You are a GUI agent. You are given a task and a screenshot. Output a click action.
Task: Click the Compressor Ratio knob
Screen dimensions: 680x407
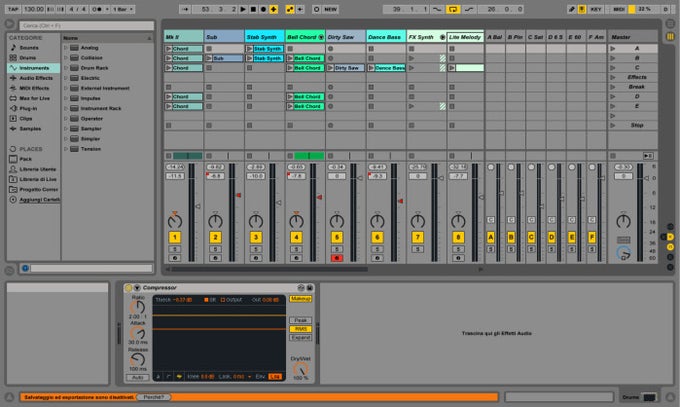tap(137, 307)
